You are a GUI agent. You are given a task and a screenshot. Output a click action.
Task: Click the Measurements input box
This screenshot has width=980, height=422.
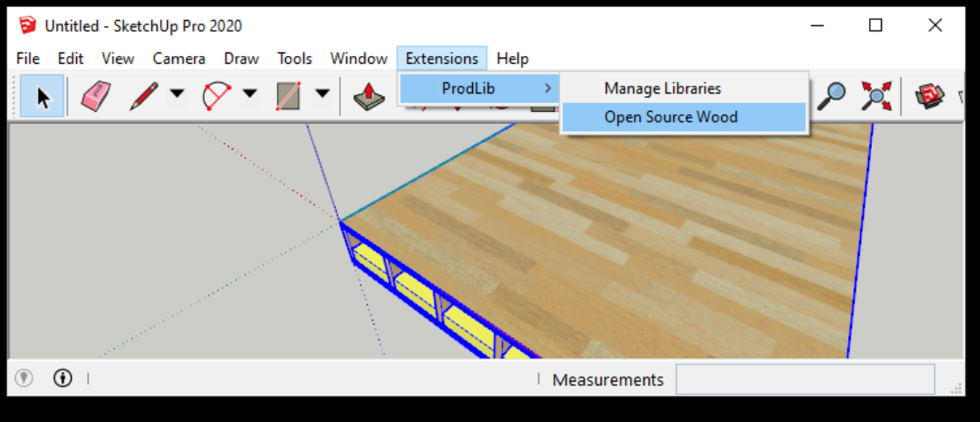coord(804,379)
